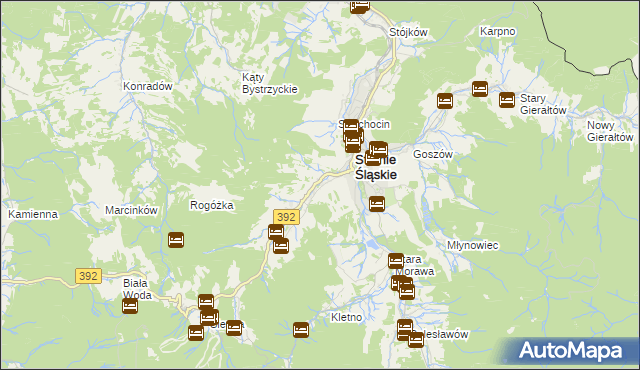Click the Rogóżka village label
This screenshot has width=640, height=370.
click(x=212, y=205)
